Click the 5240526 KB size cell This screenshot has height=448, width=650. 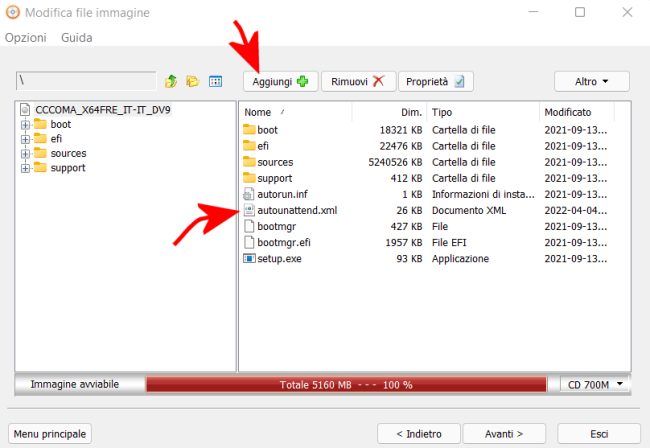click(x=395, y=162)
